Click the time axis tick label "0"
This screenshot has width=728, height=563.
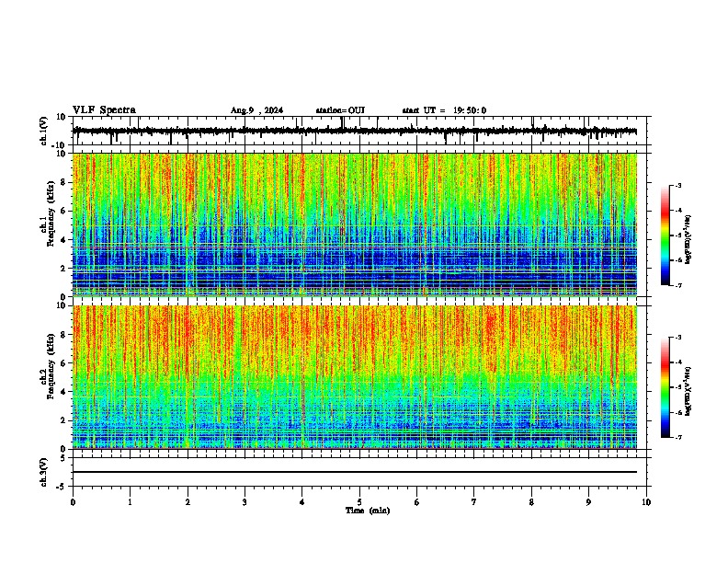[73, 502]
